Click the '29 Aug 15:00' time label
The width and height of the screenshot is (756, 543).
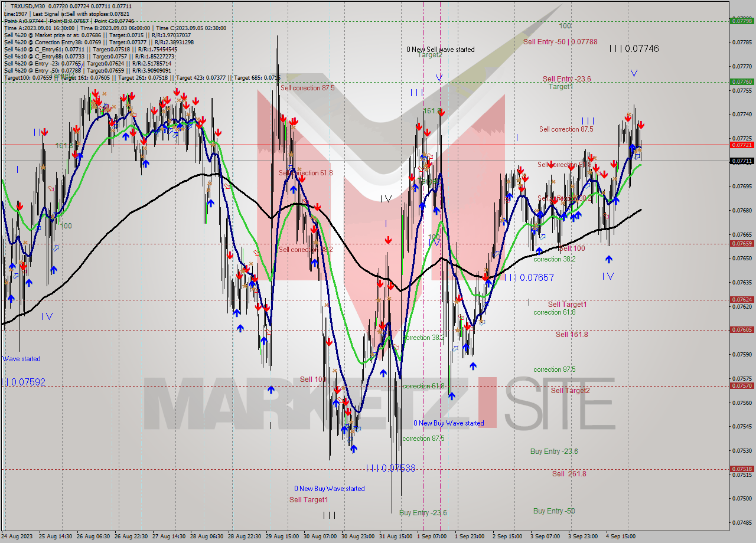click(x=283, y=537)
